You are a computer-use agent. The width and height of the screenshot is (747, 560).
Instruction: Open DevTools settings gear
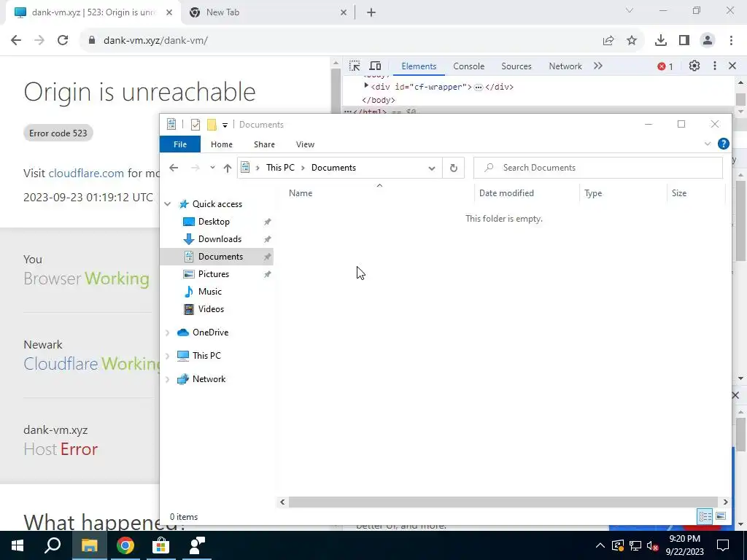coord(694,66)
